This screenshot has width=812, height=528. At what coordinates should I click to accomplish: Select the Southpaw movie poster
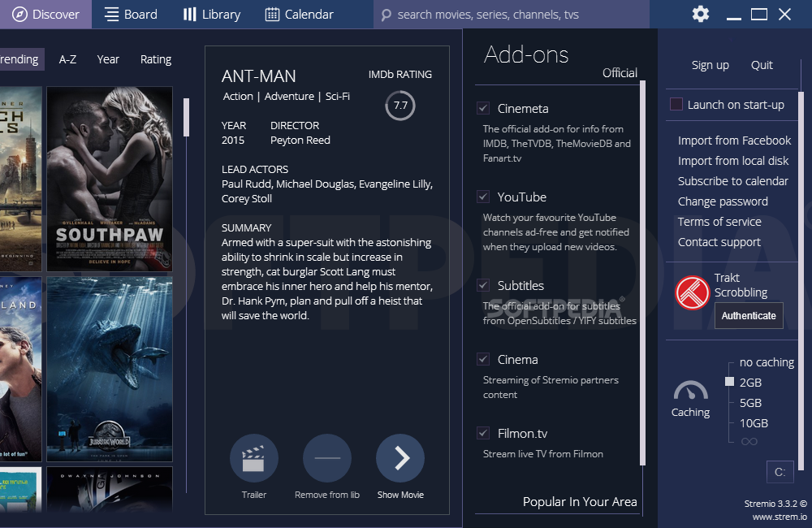[x=110, y=180]
